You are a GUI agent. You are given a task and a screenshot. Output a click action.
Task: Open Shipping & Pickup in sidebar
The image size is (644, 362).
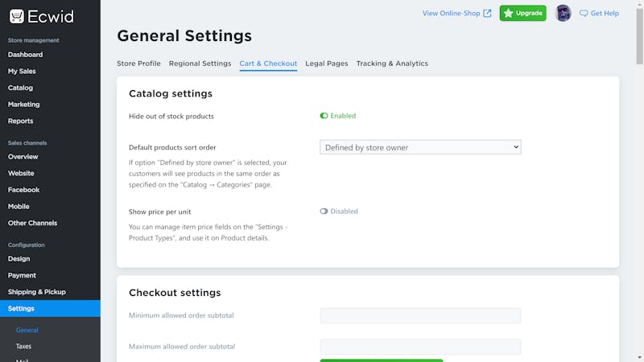pos(36,292)
